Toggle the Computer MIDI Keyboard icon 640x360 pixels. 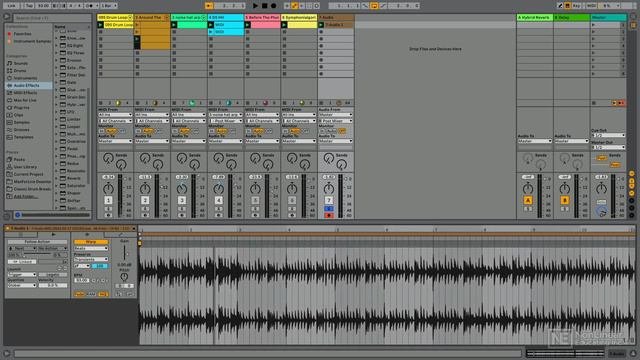[567, 6]
